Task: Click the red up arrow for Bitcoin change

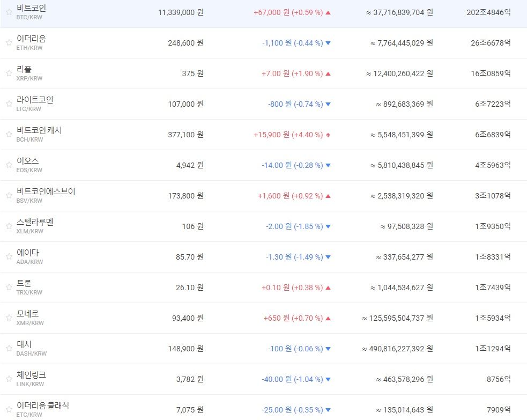Action: click(328, 12)
